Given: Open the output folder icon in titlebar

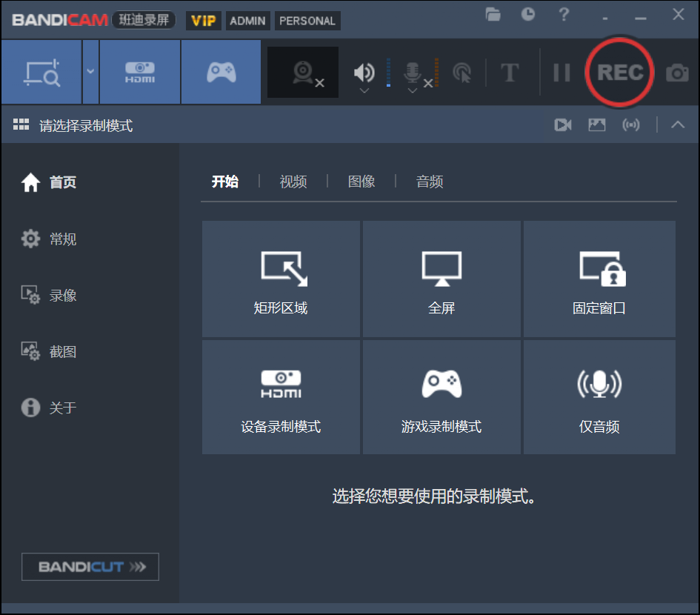Looking at the screenshot, I should point(493,14).
